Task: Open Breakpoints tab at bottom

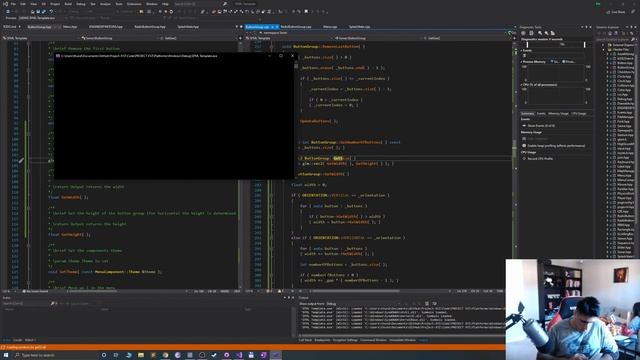Action: pyautogui.click(x=322, y=340)
